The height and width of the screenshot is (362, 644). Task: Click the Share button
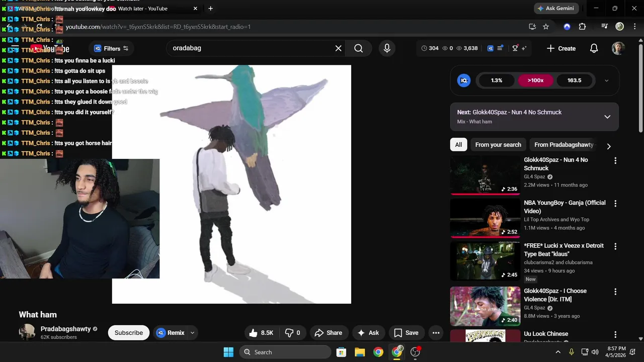[328, 333]
